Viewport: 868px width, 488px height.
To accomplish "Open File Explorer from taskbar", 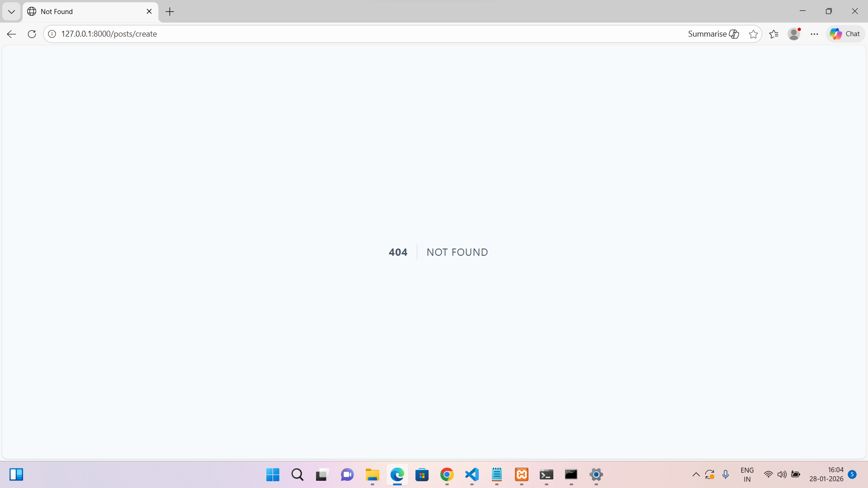I will point(372,474).
